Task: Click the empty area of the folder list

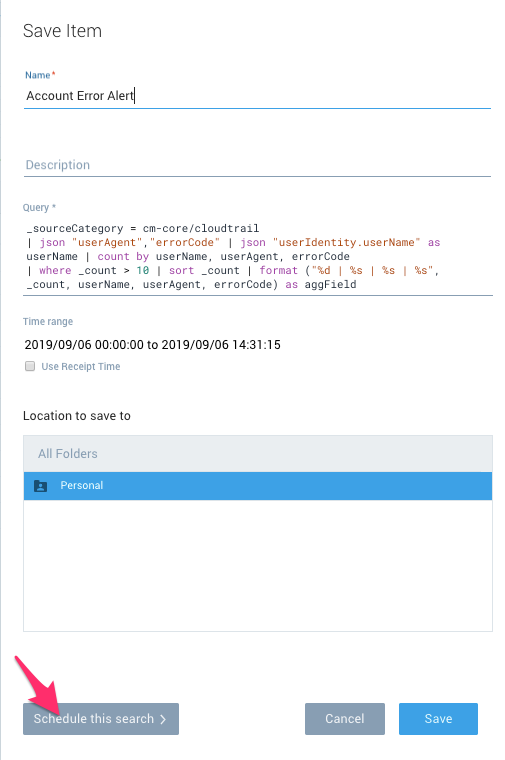Action: coord(258,565)
